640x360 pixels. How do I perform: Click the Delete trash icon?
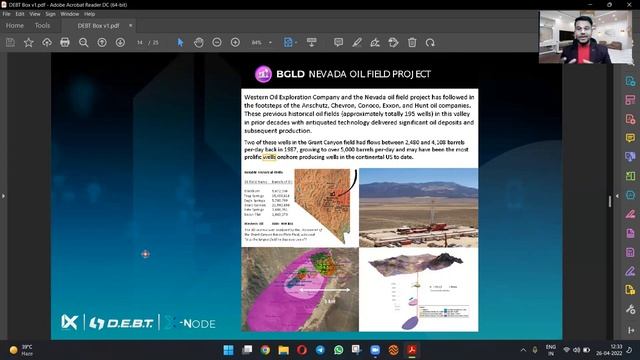412,42
